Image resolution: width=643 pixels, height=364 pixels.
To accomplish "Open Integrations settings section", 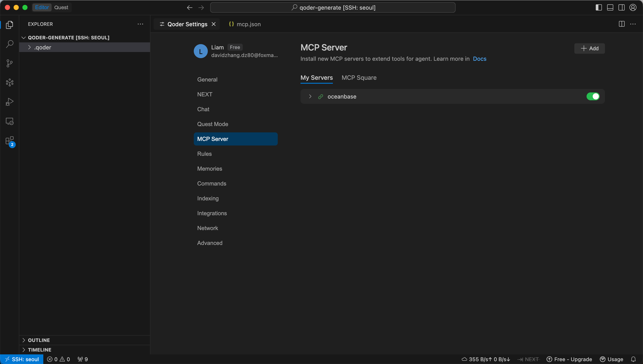I will (x=235, y=213).
